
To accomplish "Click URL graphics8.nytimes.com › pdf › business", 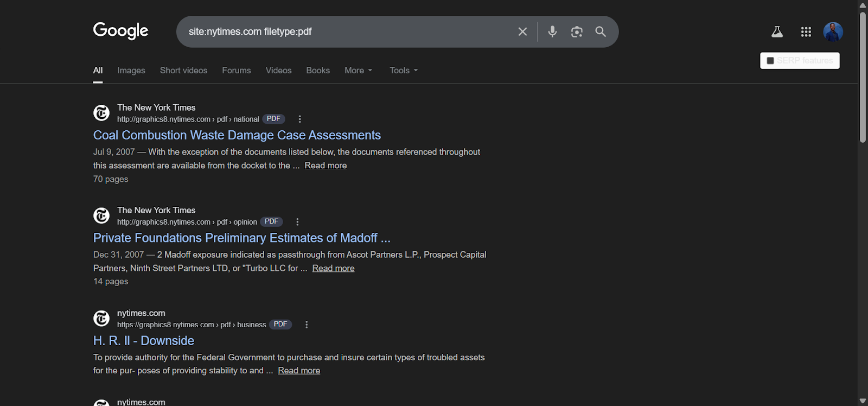I will tap(192, 325).
